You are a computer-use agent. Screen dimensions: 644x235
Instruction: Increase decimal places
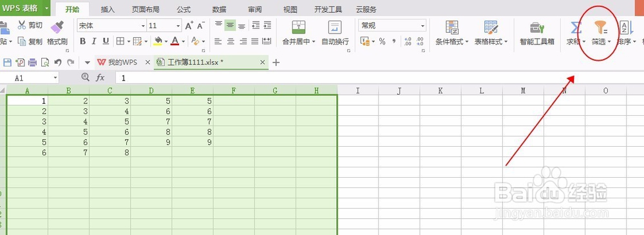(x=408, y=41)
